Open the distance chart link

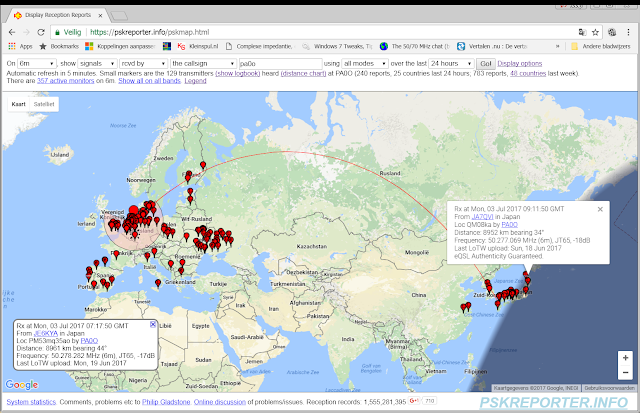303,73
